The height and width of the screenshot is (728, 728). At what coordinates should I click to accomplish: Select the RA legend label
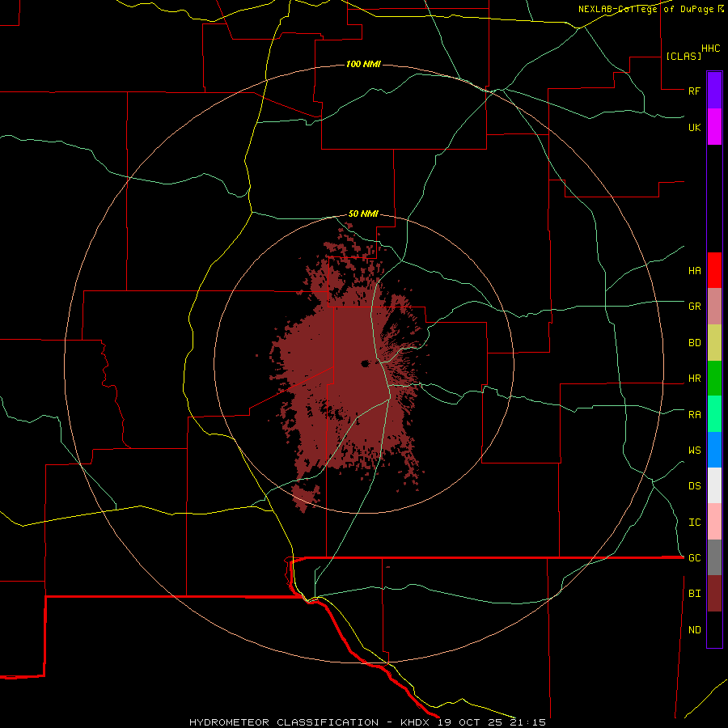coord(694,415)
